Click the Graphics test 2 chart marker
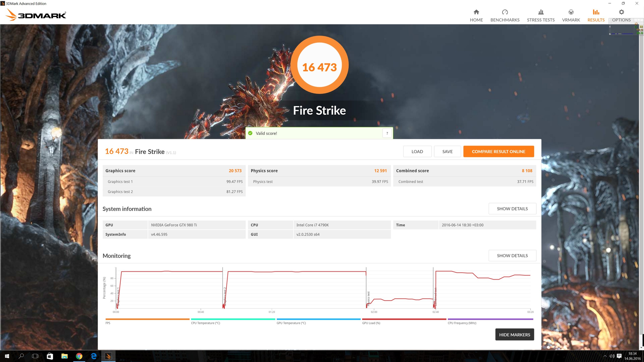This screenshot has width=644, height=362. pyautogui.click(x=225, y=297)
